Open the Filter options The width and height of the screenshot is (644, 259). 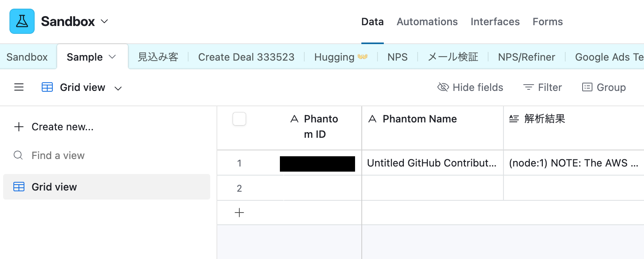[542, 87]
